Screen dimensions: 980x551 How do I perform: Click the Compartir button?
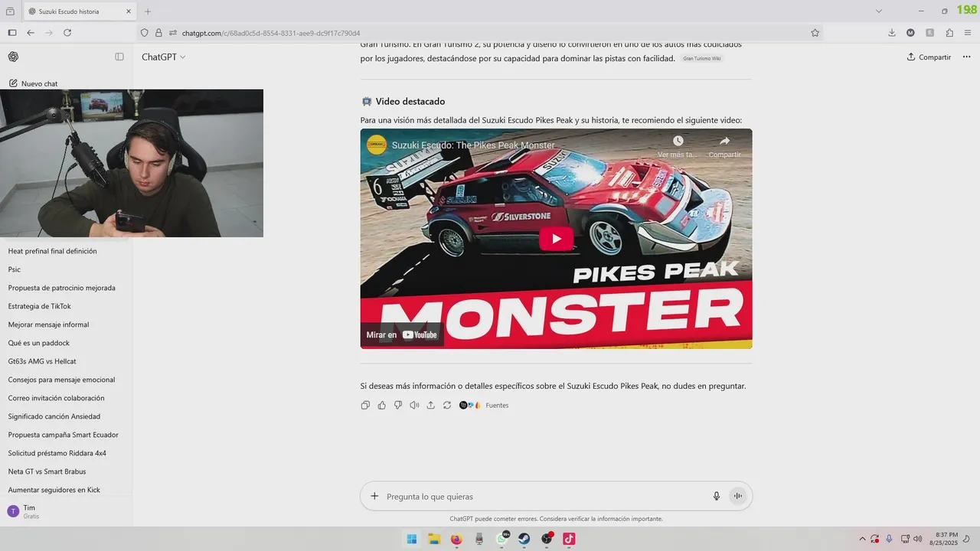click(x=929, y=57)
